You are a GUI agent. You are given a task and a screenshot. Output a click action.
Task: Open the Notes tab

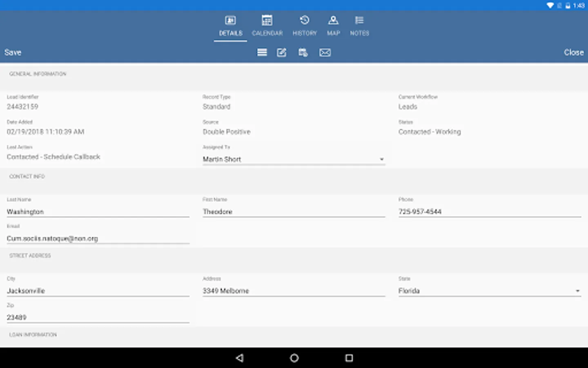(359, 26)
